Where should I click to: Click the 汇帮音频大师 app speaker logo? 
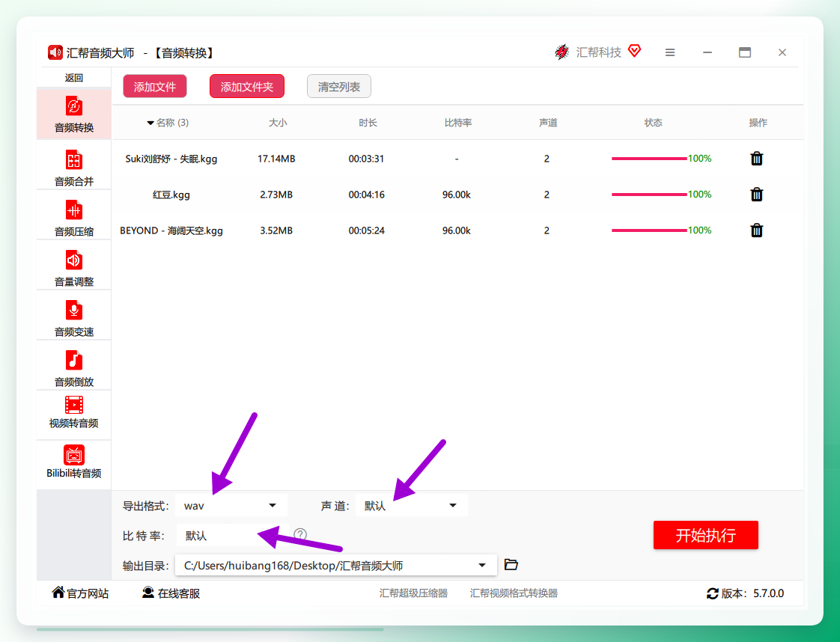coord(55,52)
